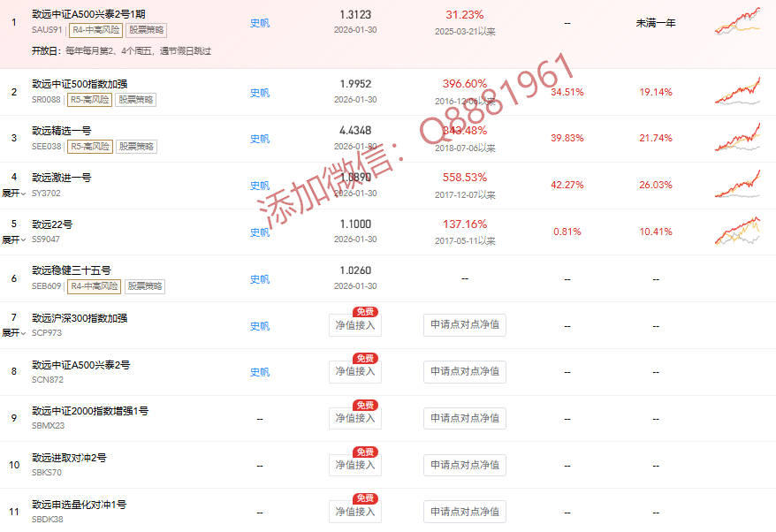Open 致远稳健三十五号 fund page
This screenshot has width=776, height=532.
(71, 270)
